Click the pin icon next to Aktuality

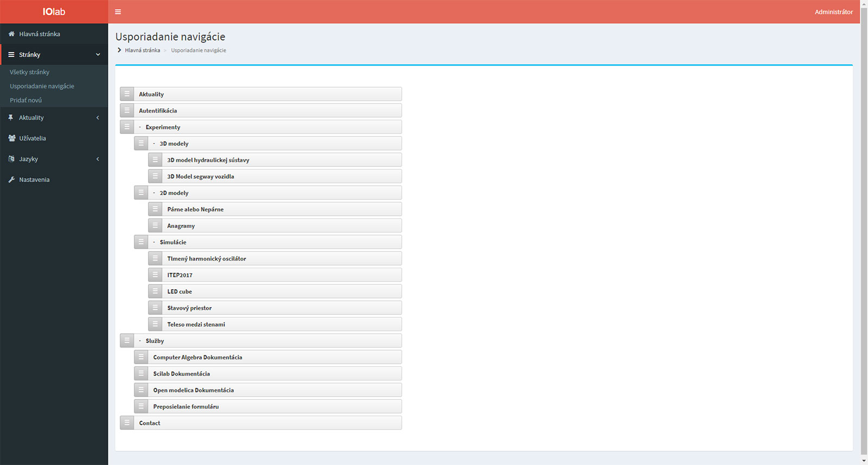click(x=11, y=118)
